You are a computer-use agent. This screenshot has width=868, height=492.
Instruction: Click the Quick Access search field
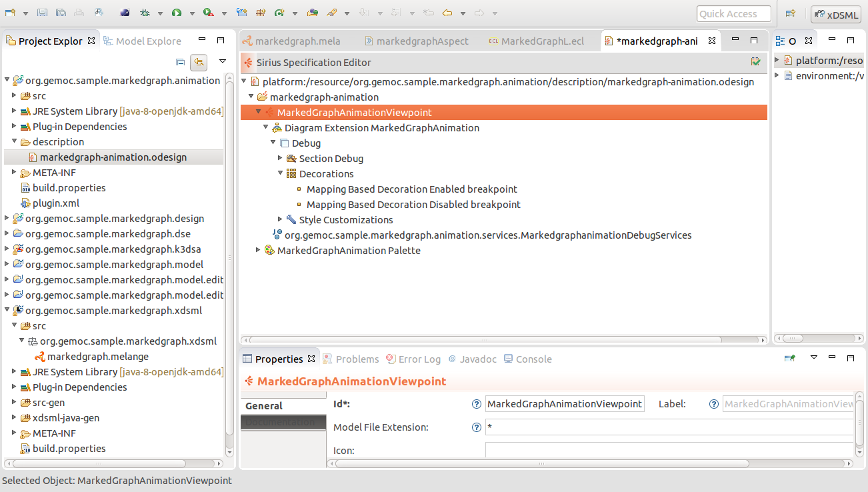733,14
